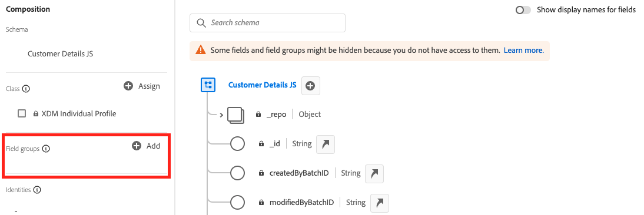Image resolution: width=644 pixels, height=215 pixels.
Task: Select Customer Details JS root node
Action: [x=263, y=85]
